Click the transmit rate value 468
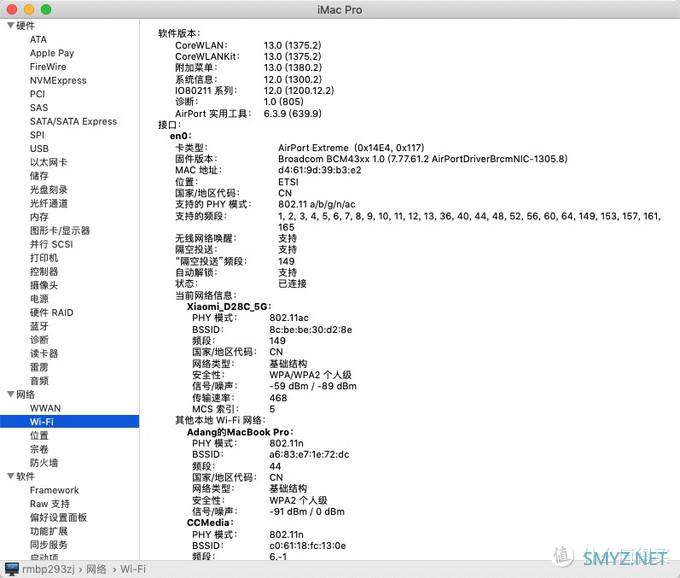Viewport: 680px width, 578px height. pyautogui.click(x=278, y=398)
